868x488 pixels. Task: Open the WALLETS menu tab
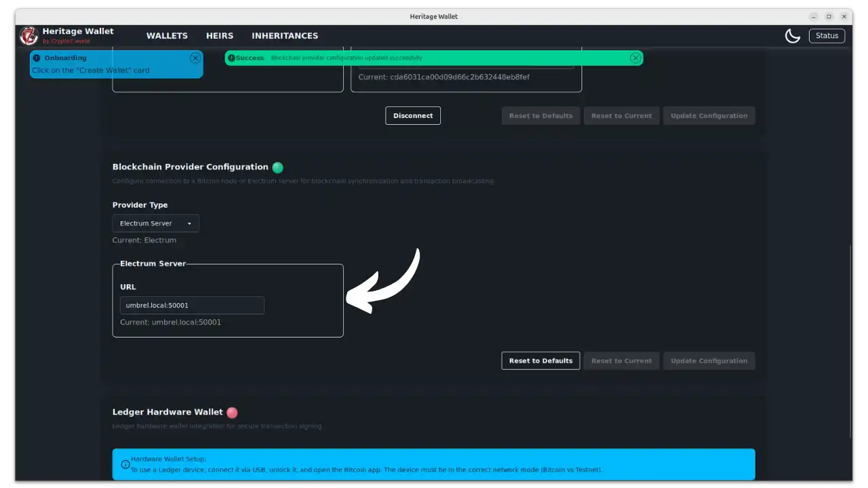167,36
